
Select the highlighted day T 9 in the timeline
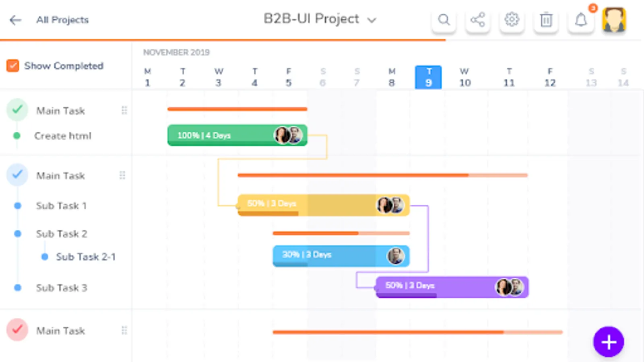428,77
